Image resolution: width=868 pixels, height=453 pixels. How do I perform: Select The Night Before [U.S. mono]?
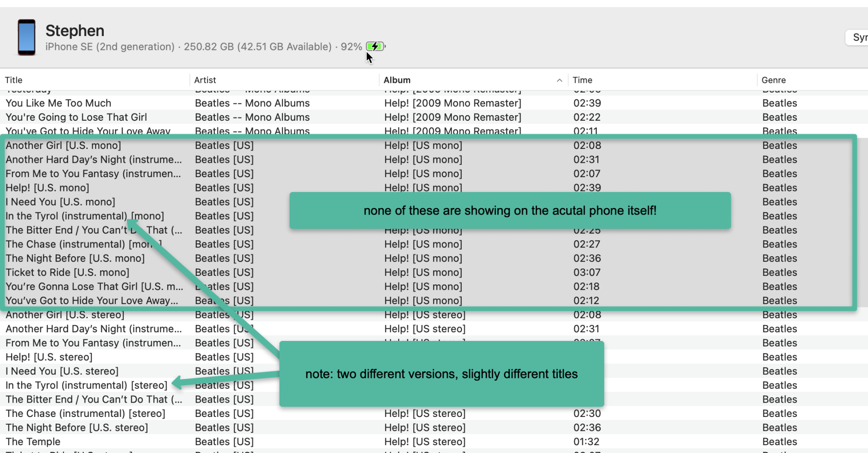click(75, 258)
